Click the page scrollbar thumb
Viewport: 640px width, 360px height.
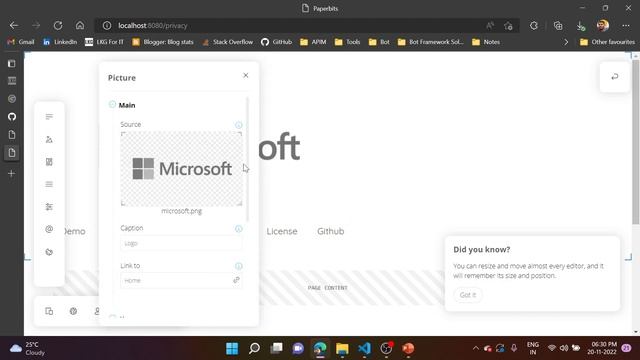(636, 142)
